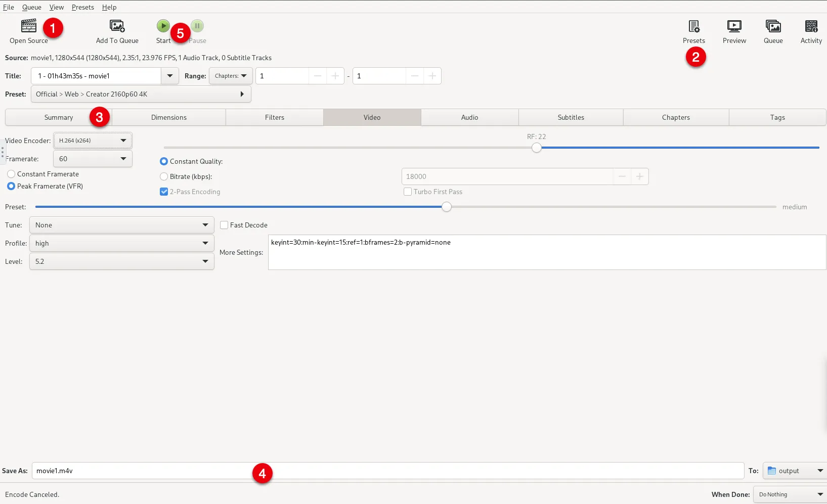Switch to the Tags tab
Screen dimensions: 827x504
pyautogui.click(x=778, y=117)
